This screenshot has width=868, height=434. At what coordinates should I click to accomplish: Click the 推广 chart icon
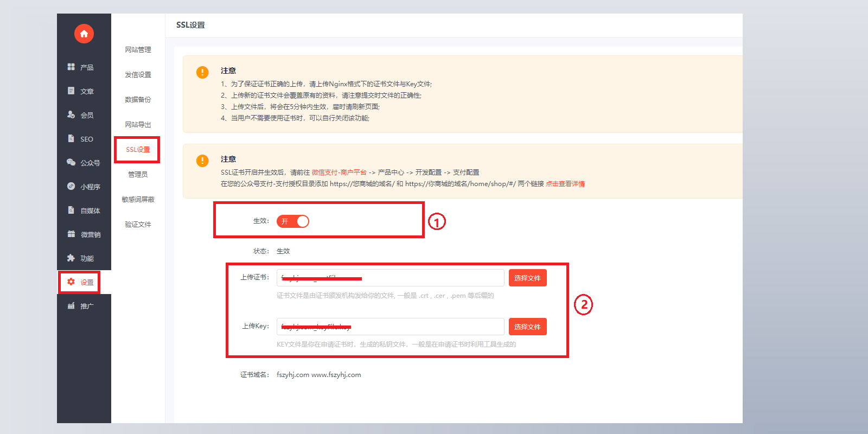(x=71, y=305)
